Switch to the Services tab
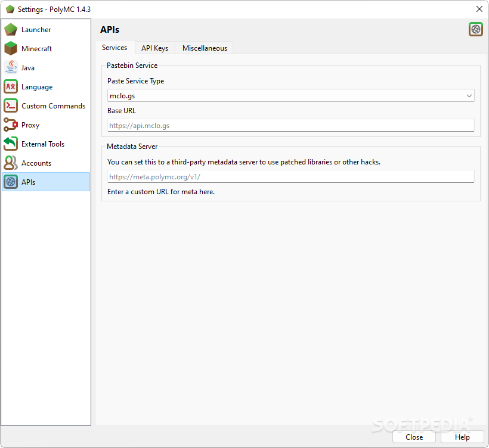This screenshot has width=489, height=448. pyautogui.click(x=114, y=48)
